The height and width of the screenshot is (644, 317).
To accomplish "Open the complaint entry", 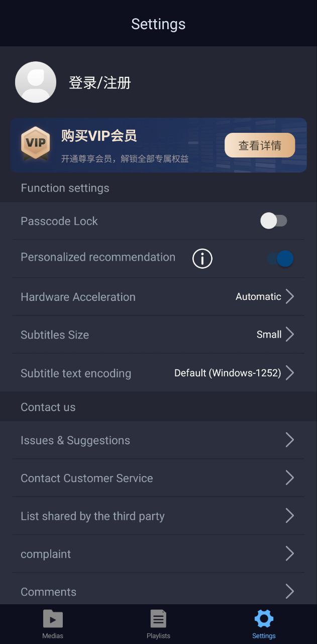I will (x=158, y=553).
